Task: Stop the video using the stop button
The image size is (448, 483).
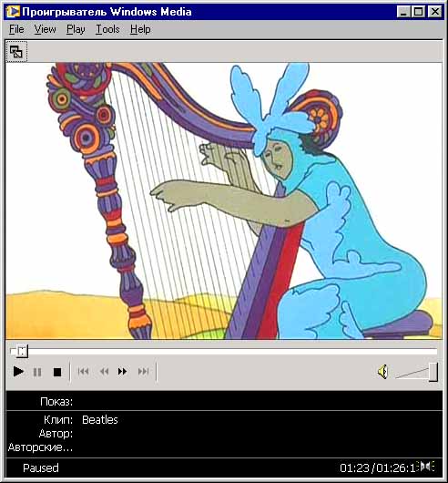Action: click(57, 372)
